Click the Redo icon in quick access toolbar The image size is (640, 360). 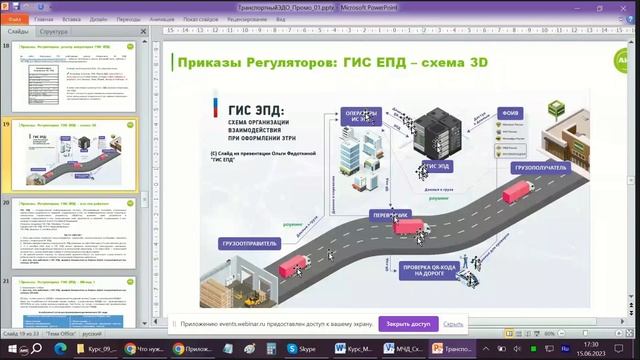41,7
